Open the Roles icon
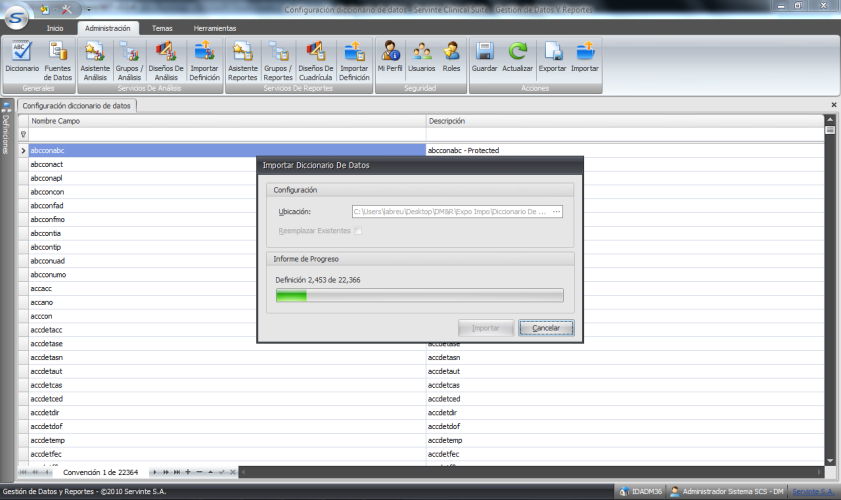The width and height of the screenshot is (841, 500). click(x=452, y=58)
